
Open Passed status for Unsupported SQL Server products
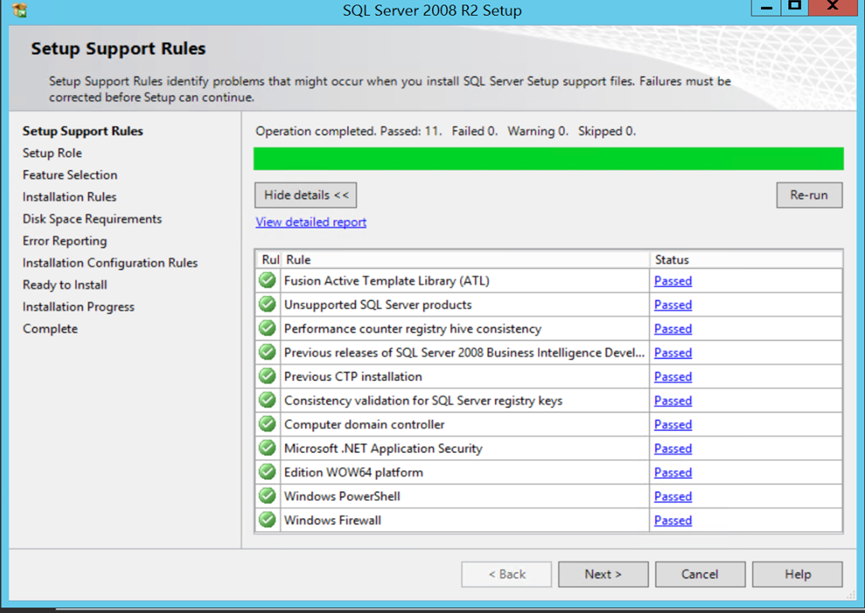[673, 305]
